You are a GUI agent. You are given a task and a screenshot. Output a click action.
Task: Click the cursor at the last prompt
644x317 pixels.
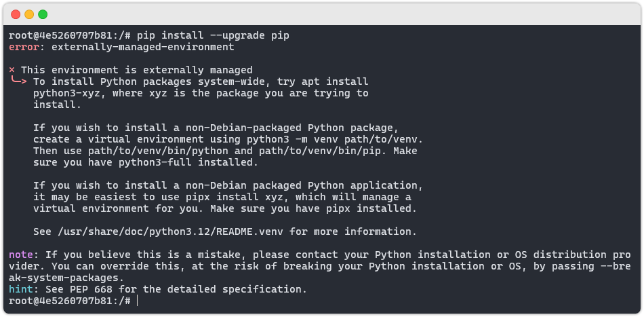[137, 301]
